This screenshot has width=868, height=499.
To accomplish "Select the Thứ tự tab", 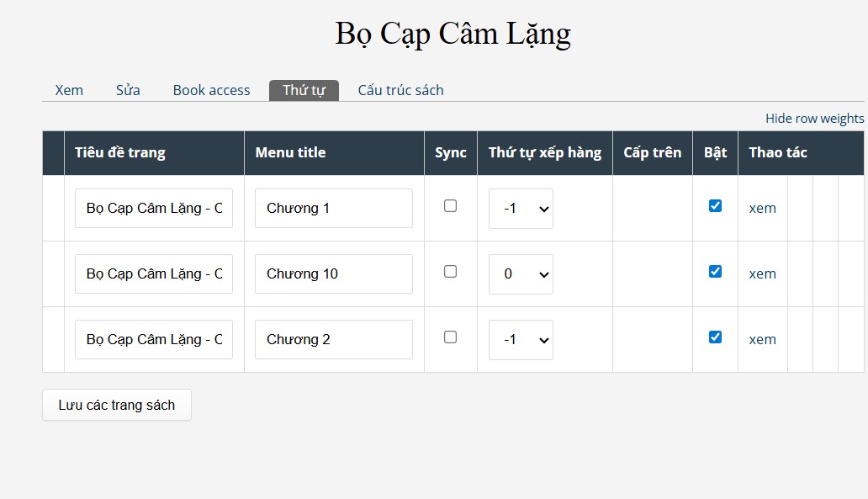I will 304,90.
